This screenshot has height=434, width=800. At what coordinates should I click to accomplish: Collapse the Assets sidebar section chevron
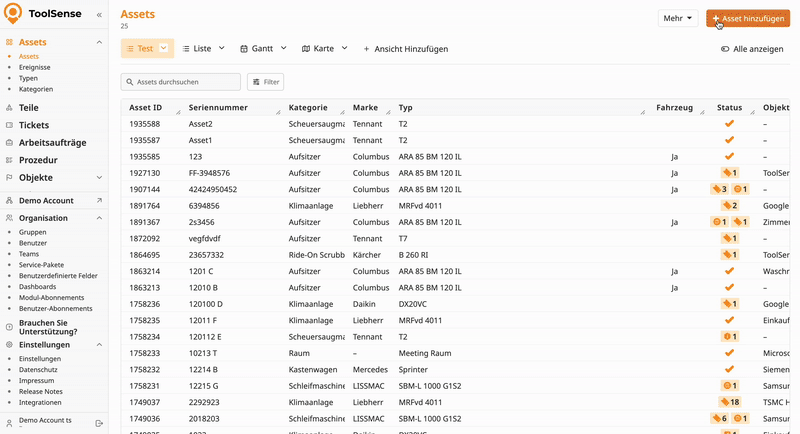pyautogui.click(x=99, y=42)
